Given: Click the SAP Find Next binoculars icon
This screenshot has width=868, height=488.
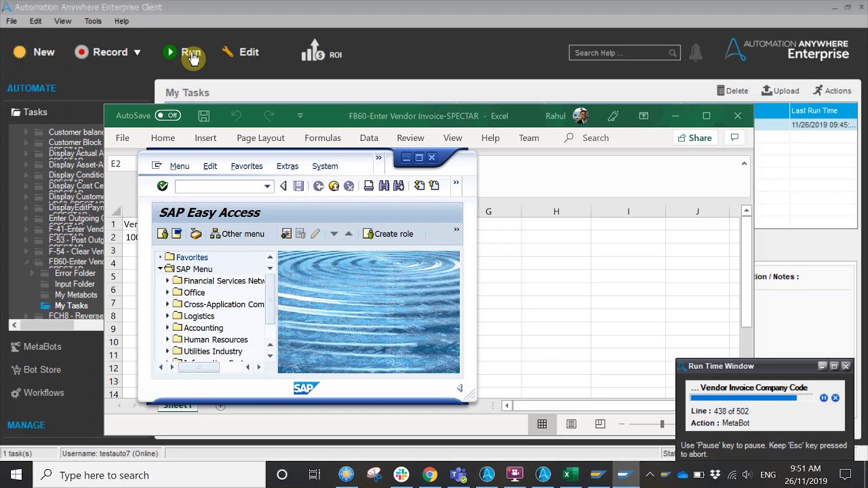Looking at the screenshot, I should click(399, 186).
